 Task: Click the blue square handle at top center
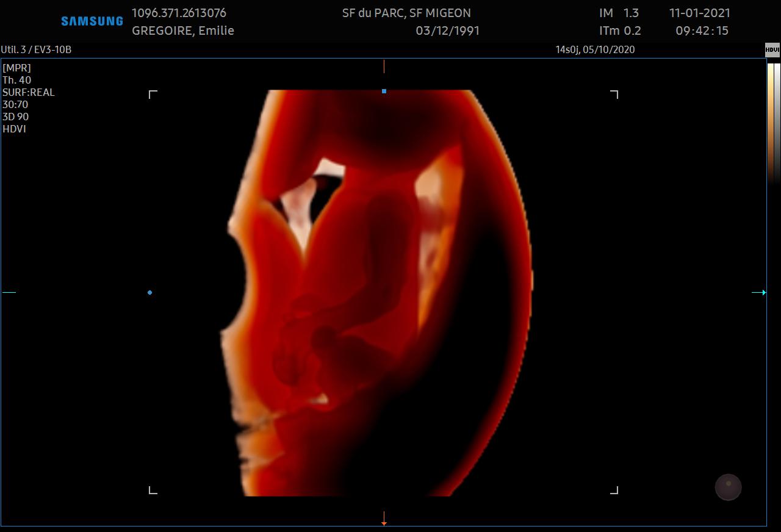tap(384, 91)
